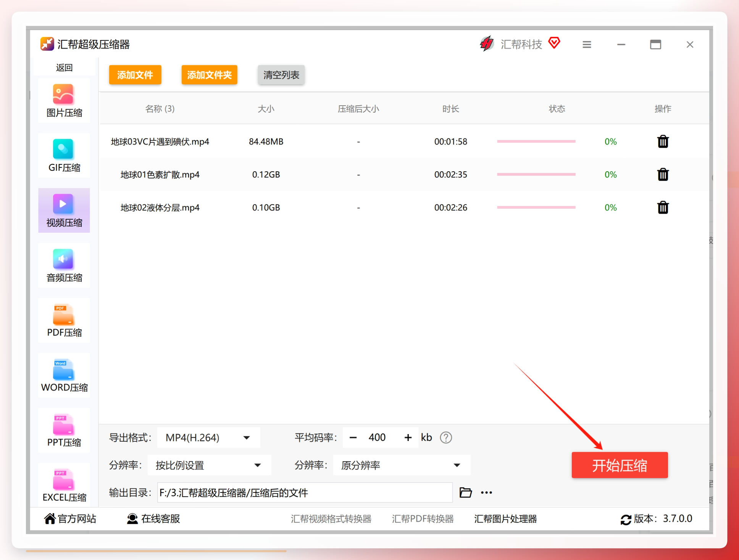Open the GIF压缩 tool in sidebar
This screenshot has height=560, width=739.
tap(64, 156)
